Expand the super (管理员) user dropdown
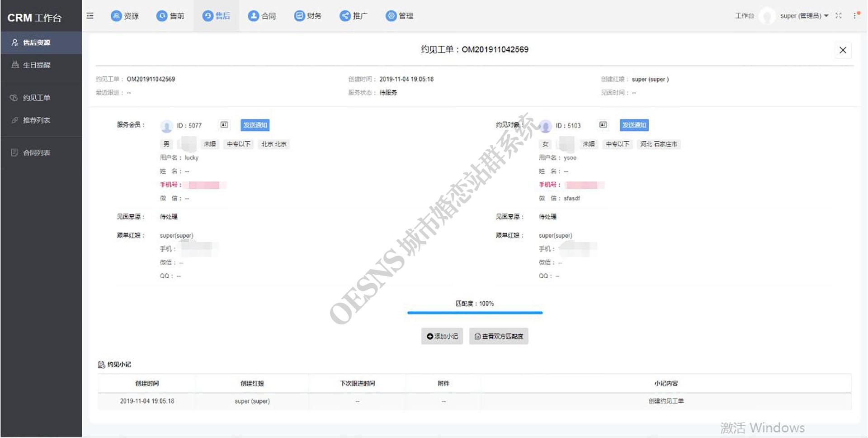 (x=804, y=16)
